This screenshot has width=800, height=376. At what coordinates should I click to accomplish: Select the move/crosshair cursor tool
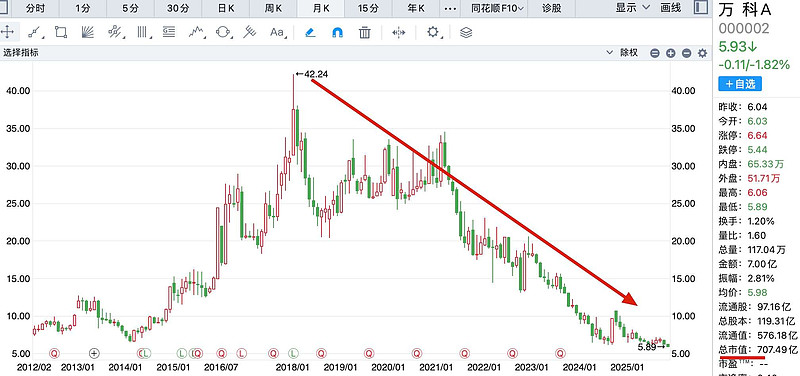click(7, 33)
